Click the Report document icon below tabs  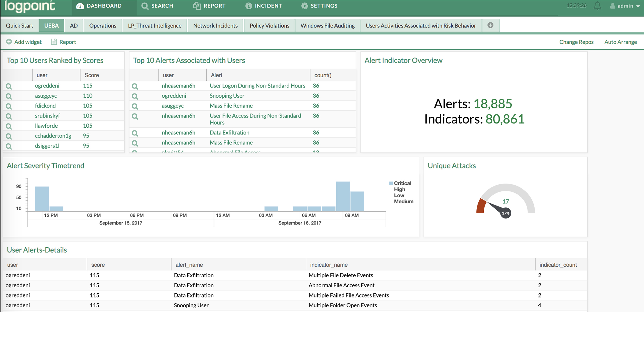click(54, 42)
